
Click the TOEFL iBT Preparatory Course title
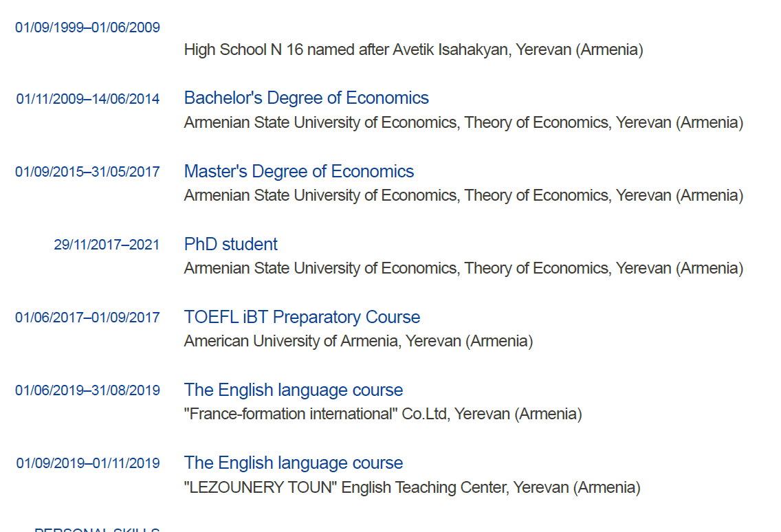pyautogui.click(x=302, y=318)
